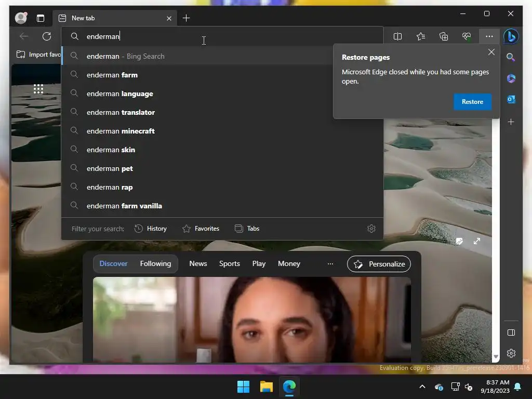Image resolution: width=532 pixels, height=399 pixels.
Task: Open the app launcher dots grid
Action: coord(38,89)
